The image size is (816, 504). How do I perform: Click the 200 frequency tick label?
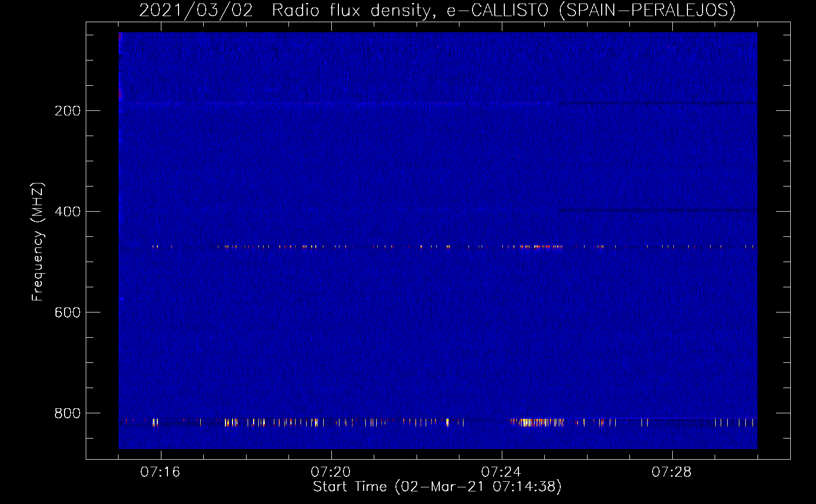(x=68, y=111)
